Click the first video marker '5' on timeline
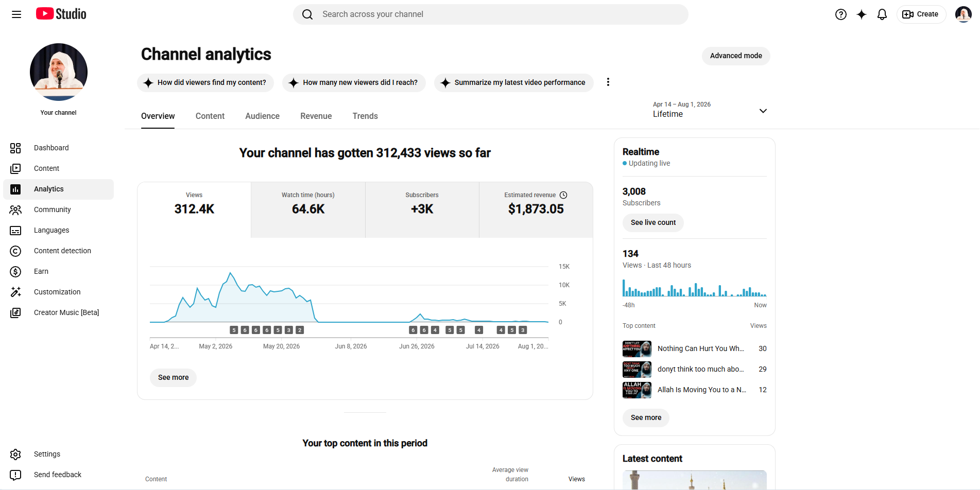 pos(234,330)
